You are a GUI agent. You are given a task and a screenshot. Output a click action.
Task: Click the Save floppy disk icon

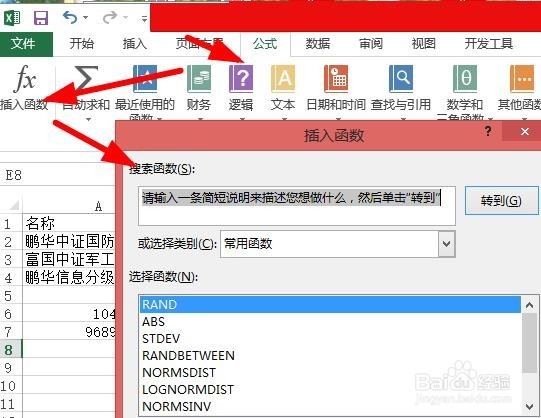tap(41, 17)
